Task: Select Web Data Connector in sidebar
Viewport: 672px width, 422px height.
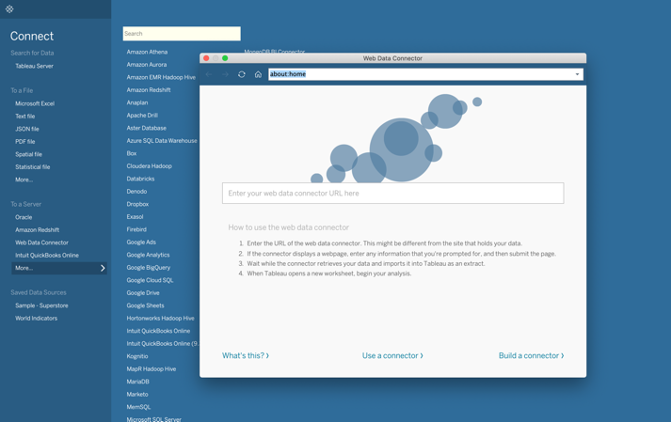Action: 42,242
